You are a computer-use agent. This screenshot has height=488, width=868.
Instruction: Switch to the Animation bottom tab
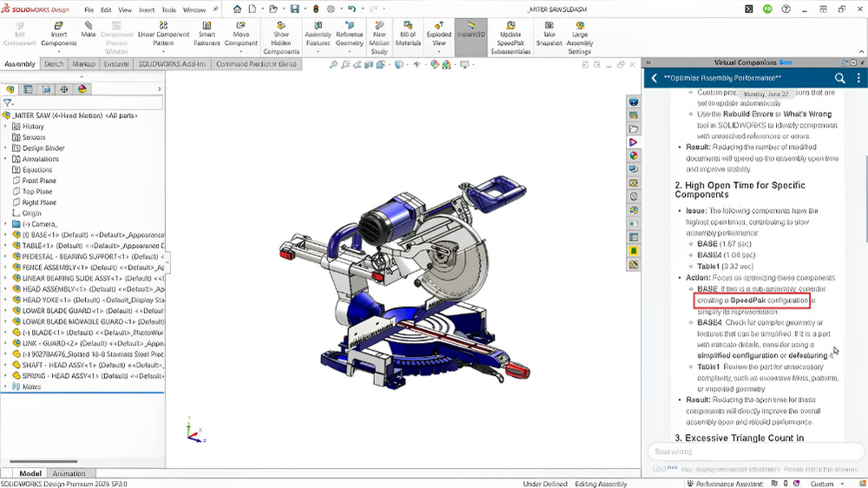(69, 473)
